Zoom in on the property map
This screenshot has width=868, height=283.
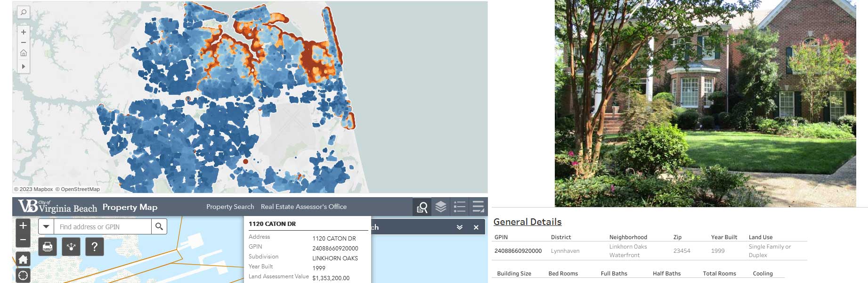click(x=23, y=225)
